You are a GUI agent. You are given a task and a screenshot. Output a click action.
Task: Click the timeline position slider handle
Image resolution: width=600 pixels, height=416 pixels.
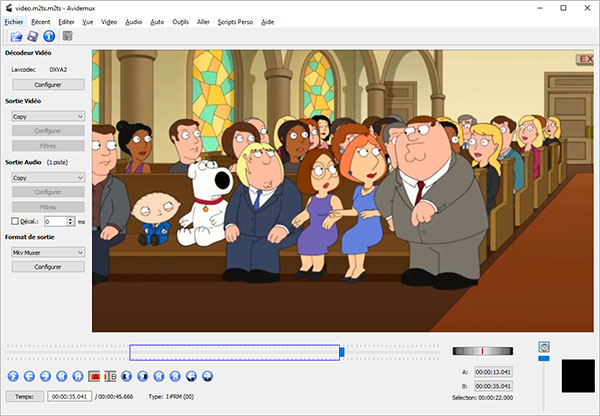pyautogui.click(x=342, y=352)
